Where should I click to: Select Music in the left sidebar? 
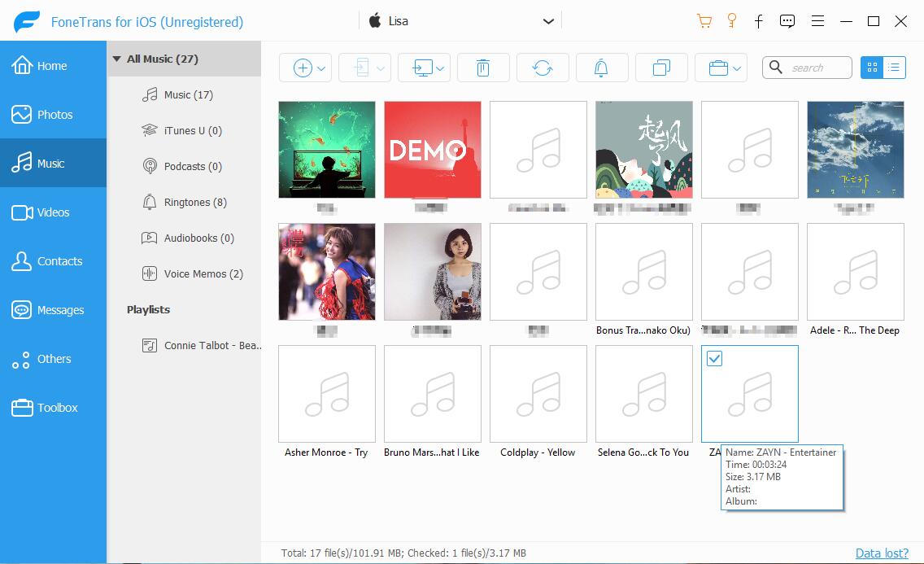click(53, 164)
